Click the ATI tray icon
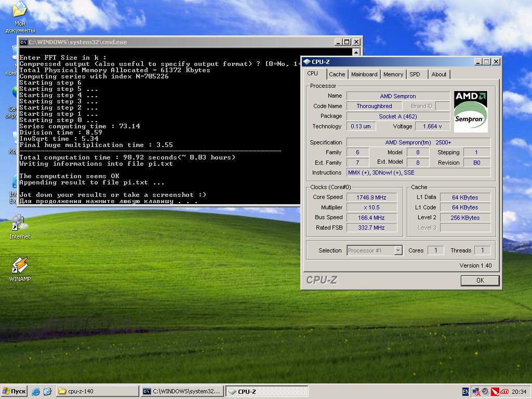The height and width of the screenshot is (399, 532). click(x=504, y=392)
